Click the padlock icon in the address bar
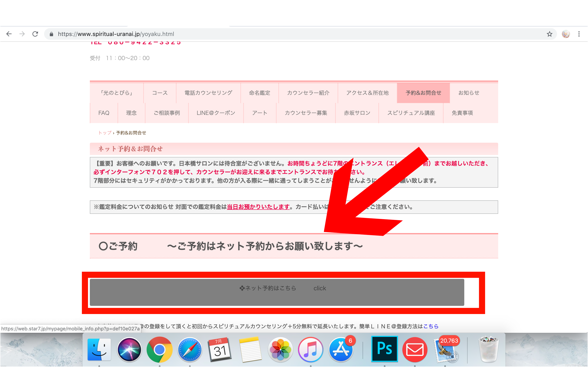This screenshot has width=588, height=368. click(51, 34)
